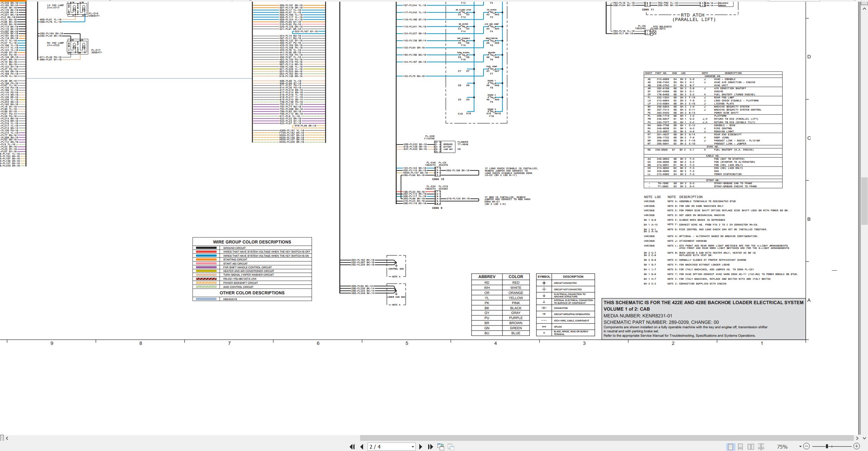Click the RH IND LAMP 214-4723 label
This screenshot has height=451, width=868.
coord(55,44)
